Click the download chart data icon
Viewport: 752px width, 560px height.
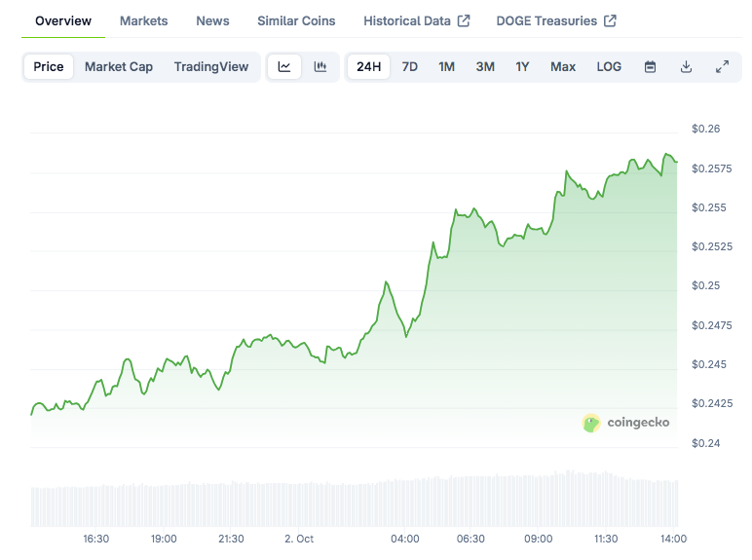[x=686, y=67]
